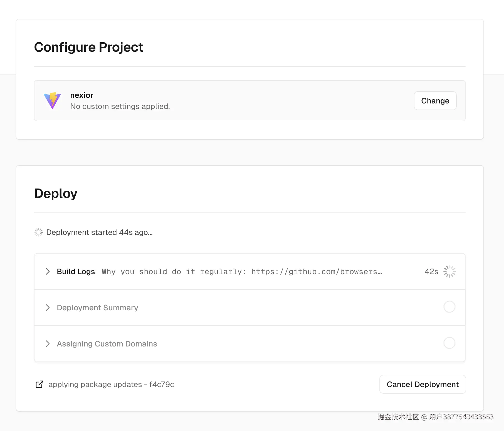This screenshot has height=431, width=504.
Task: Click the Deployment Summary row label
Action: 97,308
